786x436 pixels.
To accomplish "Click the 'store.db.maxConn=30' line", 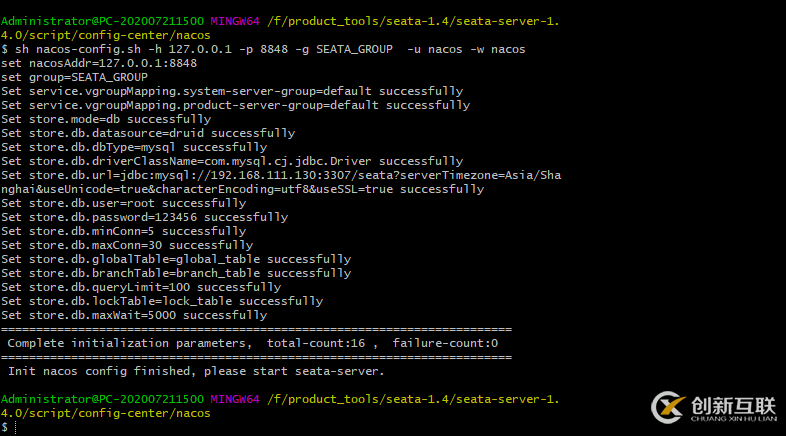I will click(x=127, y=245).
